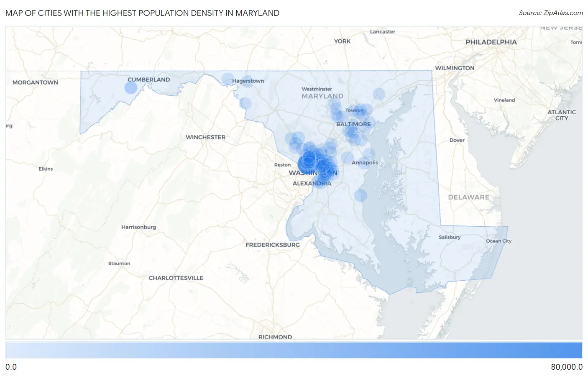Click the Annapolis map label
This screenshot has height=376, width=588.
click(x=365, y=163)
